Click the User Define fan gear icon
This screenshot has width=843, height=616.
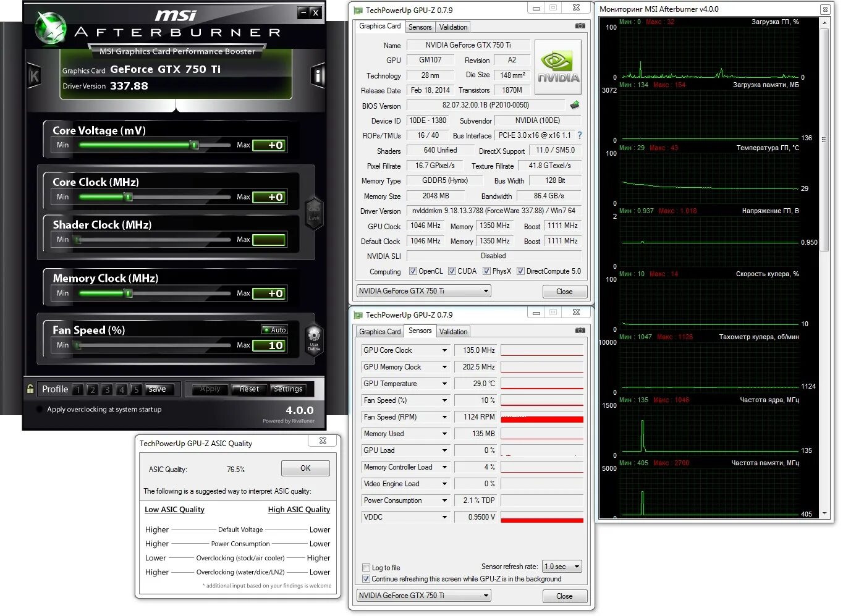(314, 339)
